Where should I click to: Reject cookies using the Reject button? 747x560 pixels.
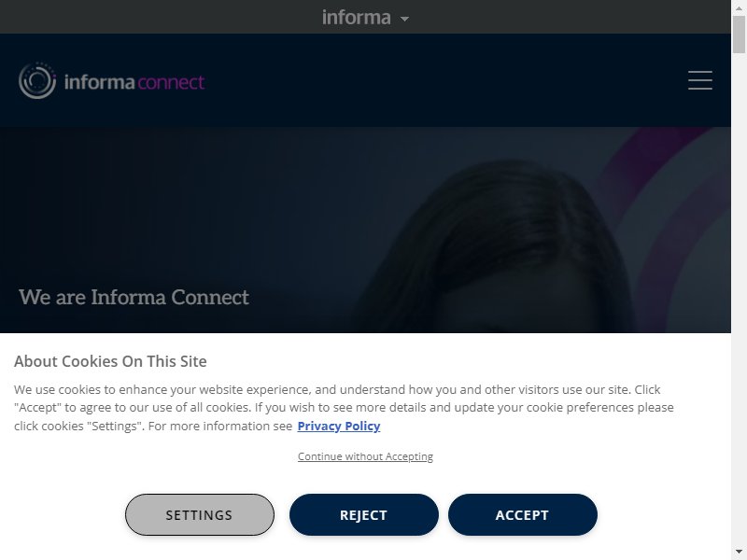[363, 515]
